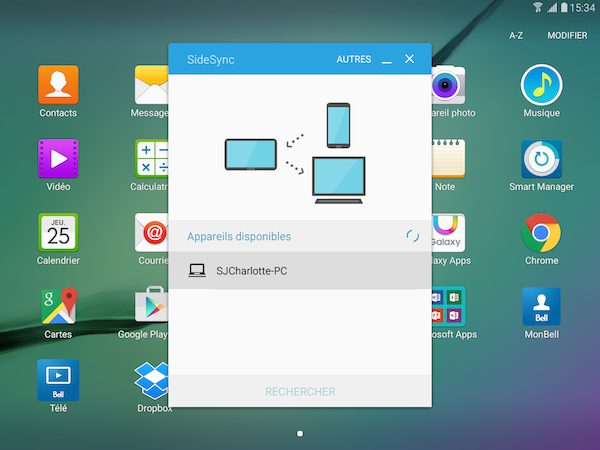Image resolution: width=600 pixels, height=450 pixels.
Task: Tap the devices sync illustration
Action: tap(295, 153)
